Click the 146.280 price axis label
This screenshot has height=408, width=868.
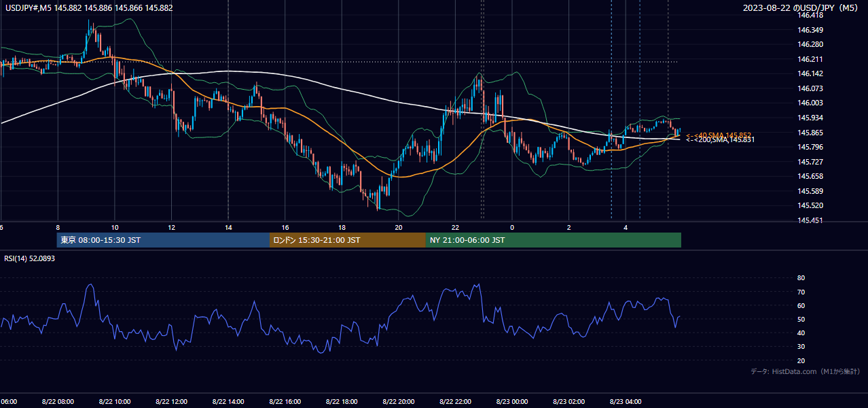tap(810, 45)
